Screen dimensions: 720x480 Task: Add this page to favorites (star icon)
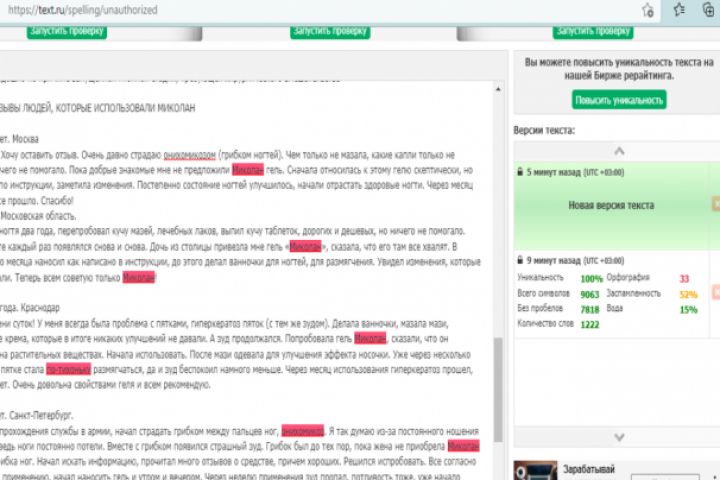[x=648, y=10]
